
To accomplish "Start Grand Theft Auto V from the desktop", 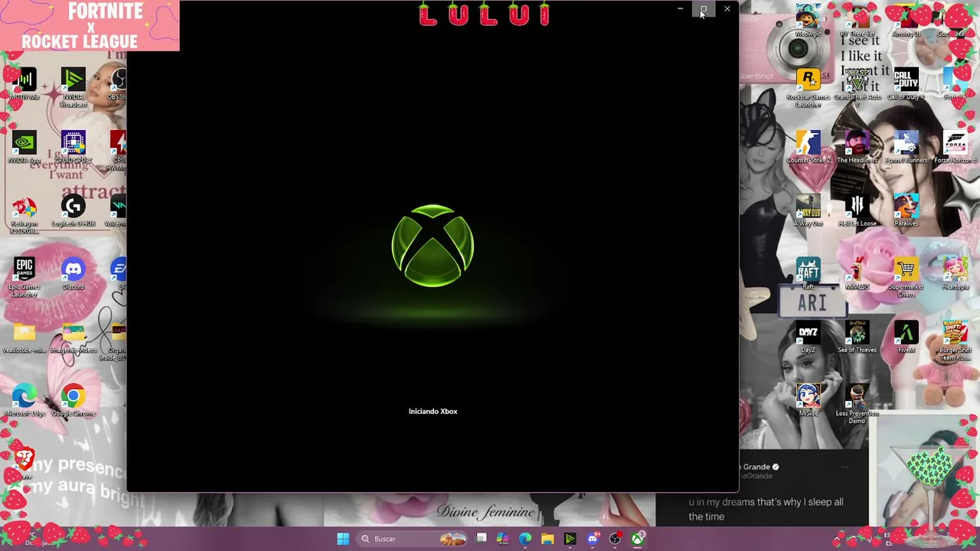I will [x=857, y=88].
